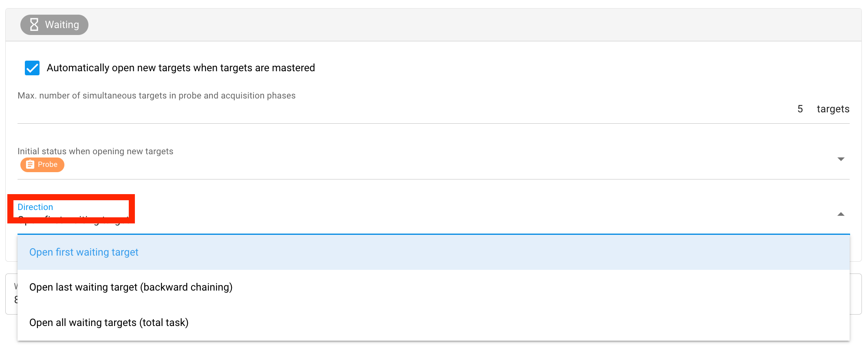Screen dimensions: 868x350
Task: Click the orange Probe status chip
Action: point(42,165)
